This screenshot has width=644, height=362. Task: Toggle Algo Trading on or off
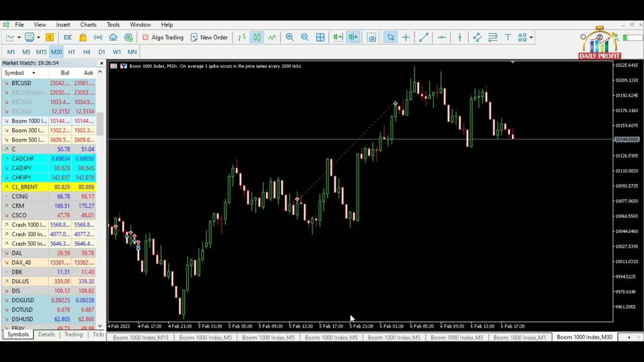coord(163,37)
